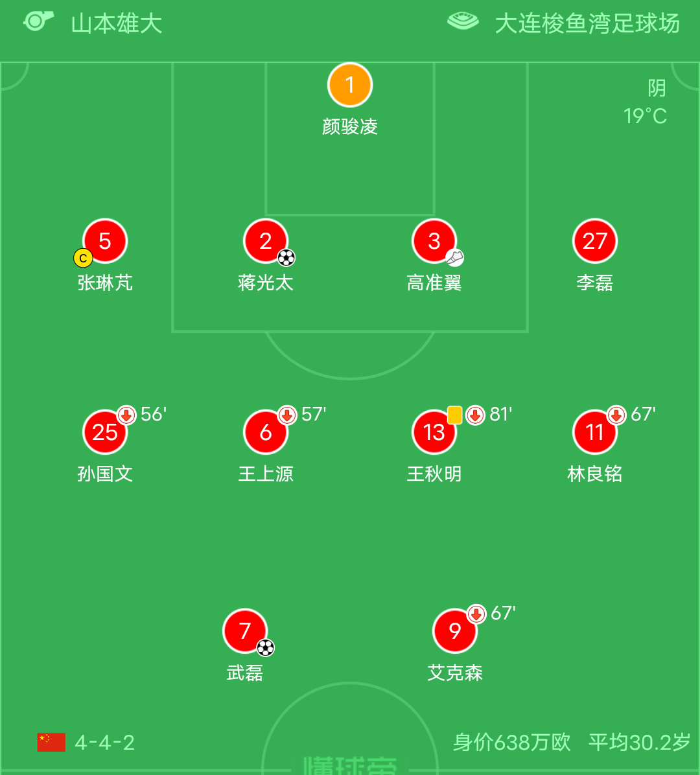Tap the 身价638万欧 market value text
The height and width of the screenshot is (775, 700).
point(512,743)
